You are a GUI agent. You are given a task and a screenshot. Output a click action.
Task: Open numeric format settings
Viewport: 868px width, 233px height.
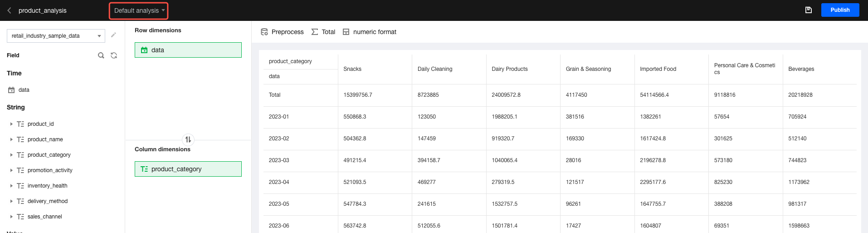(x=370, y=32)
